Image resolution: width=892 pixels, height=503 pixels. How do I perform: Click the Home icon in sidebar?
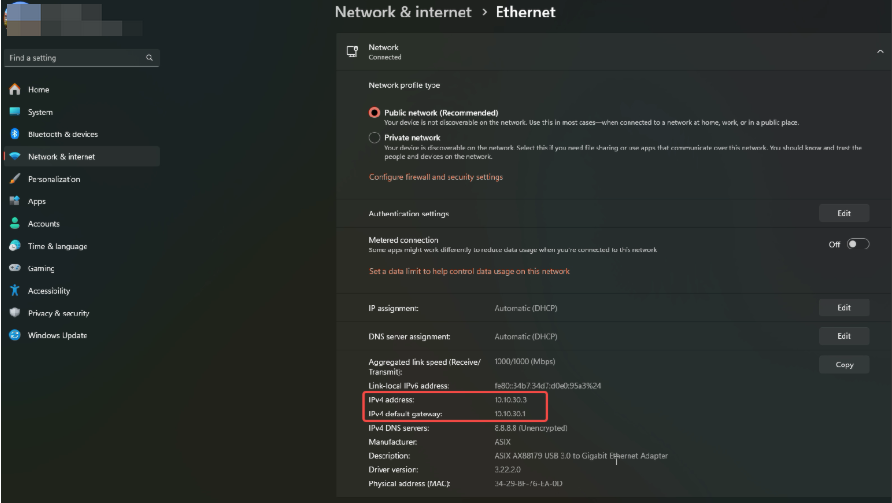(15, 89)
